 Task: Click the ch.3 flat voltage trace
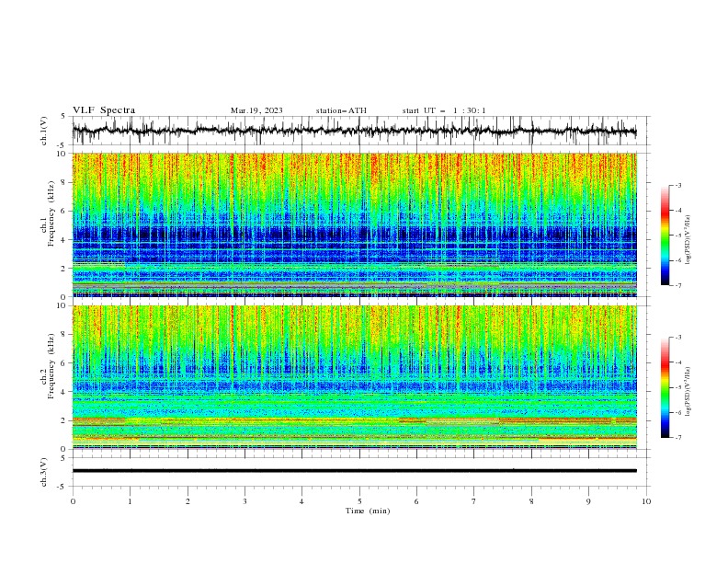(354, 471)
